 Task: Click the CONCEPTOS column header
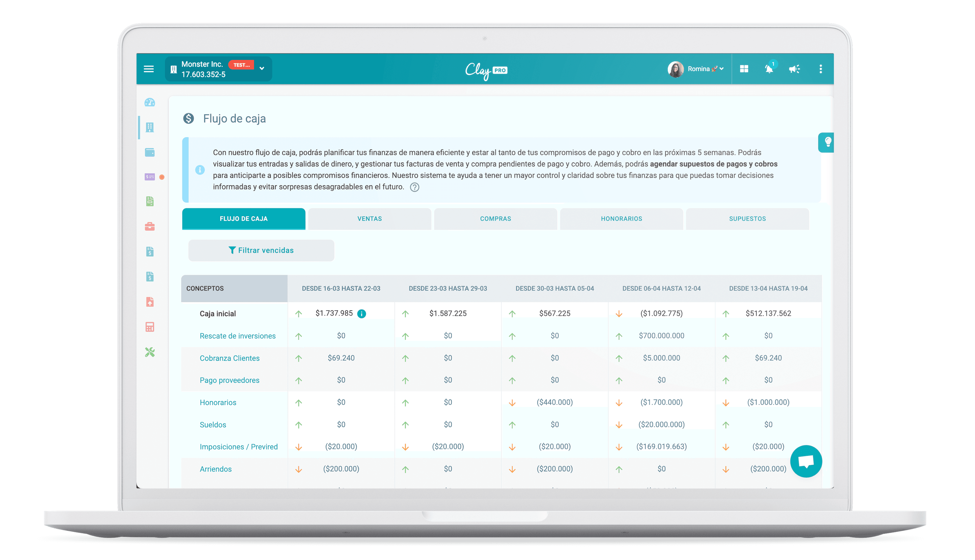click(234, 289)
